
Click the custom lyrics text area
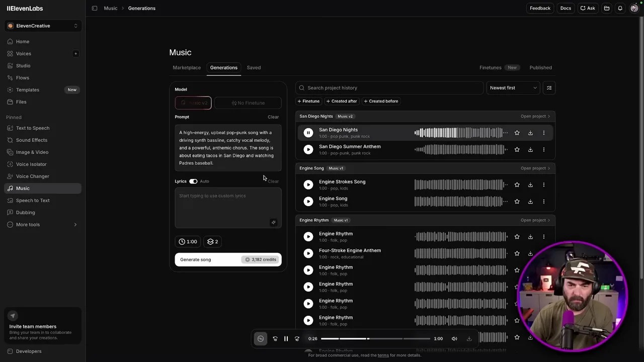tap(228, 208)
